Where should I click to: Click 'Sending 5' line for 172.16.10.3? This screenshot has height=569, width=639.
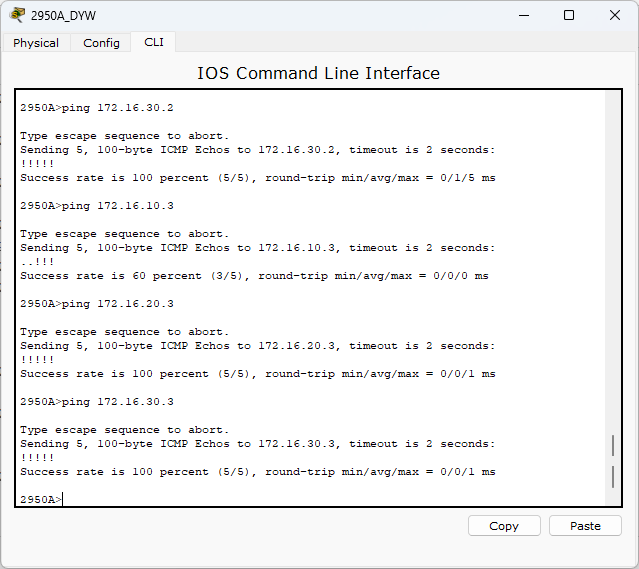[x=258, y=248]
